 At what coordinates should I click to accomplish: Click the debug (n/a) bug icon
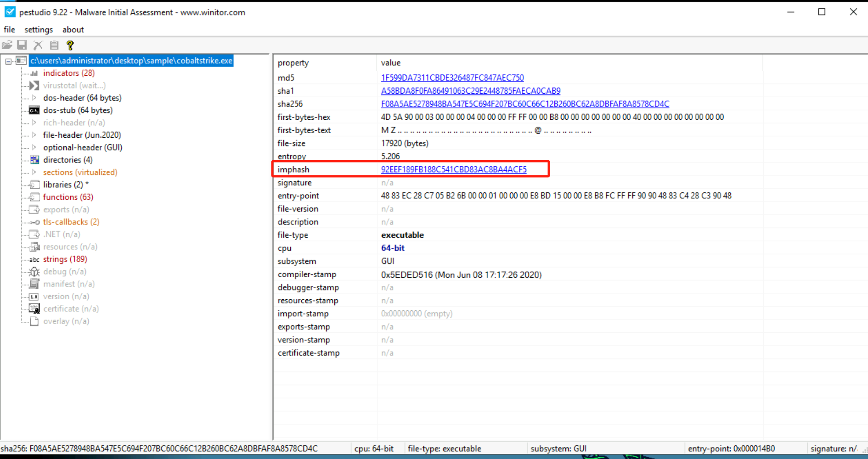coord(34,271)
